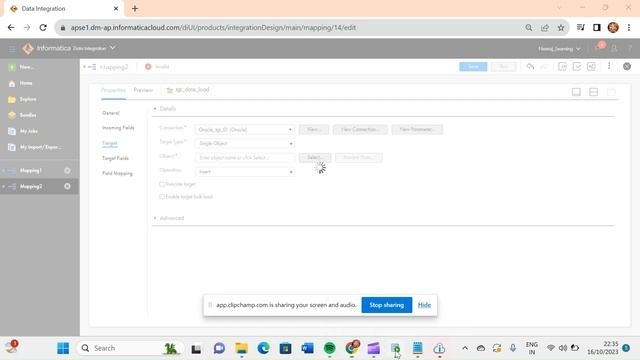Open File Explorer from the taskbar
Image resolution: width=640 pixels, height=360 pixels.
(x=241, y=348)
